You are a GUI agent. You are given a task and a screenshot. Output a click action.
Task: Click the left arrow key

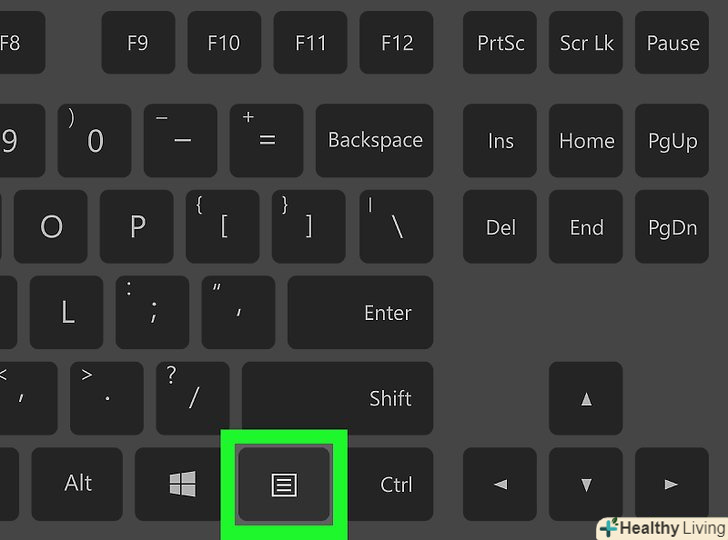tap(500, 484)
